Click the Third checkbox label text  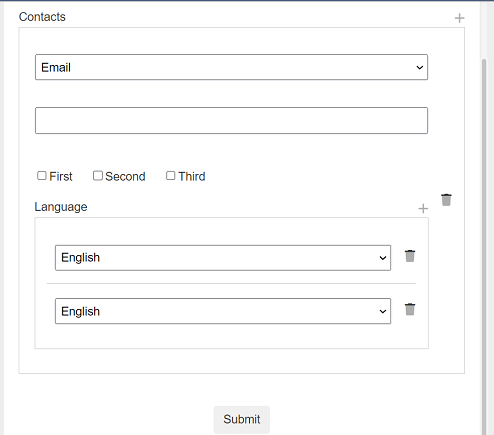click(x=192, y=176)
